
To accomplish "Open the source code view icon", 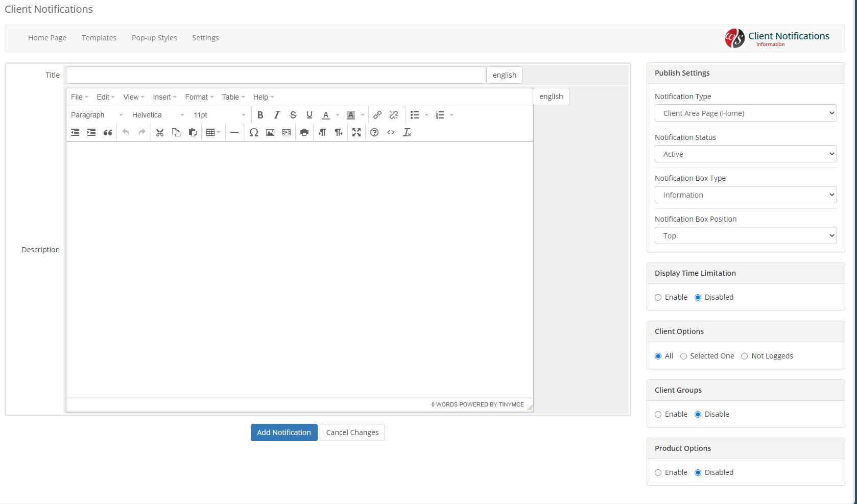I will click(x=391, y=132).
